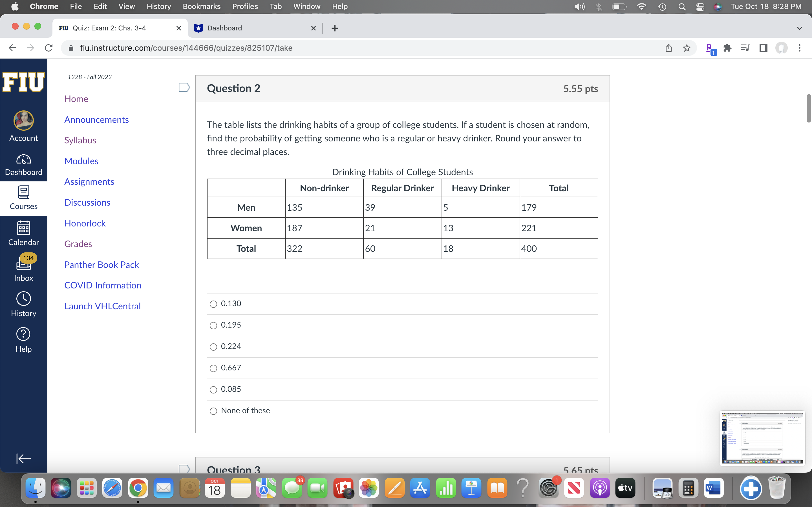The height and width of the screenshot is (507, 812).
Task: Open the Grades page link
Action: (78, 244)
